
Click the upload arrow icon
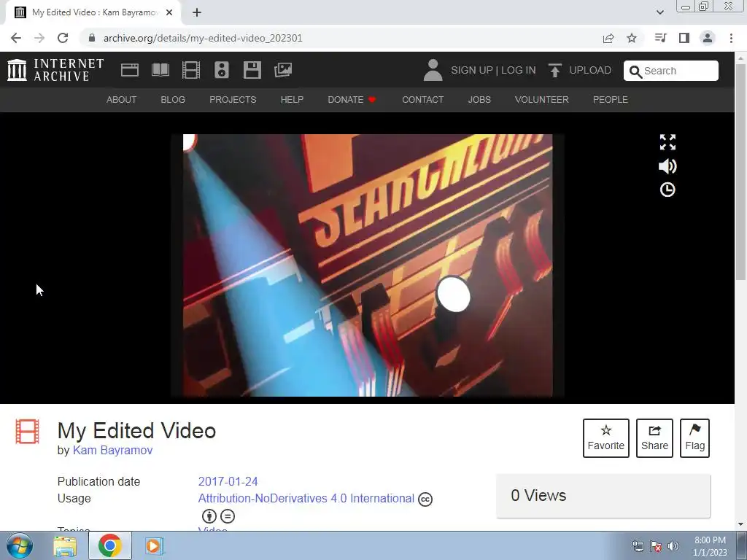(x=554, y=70)
